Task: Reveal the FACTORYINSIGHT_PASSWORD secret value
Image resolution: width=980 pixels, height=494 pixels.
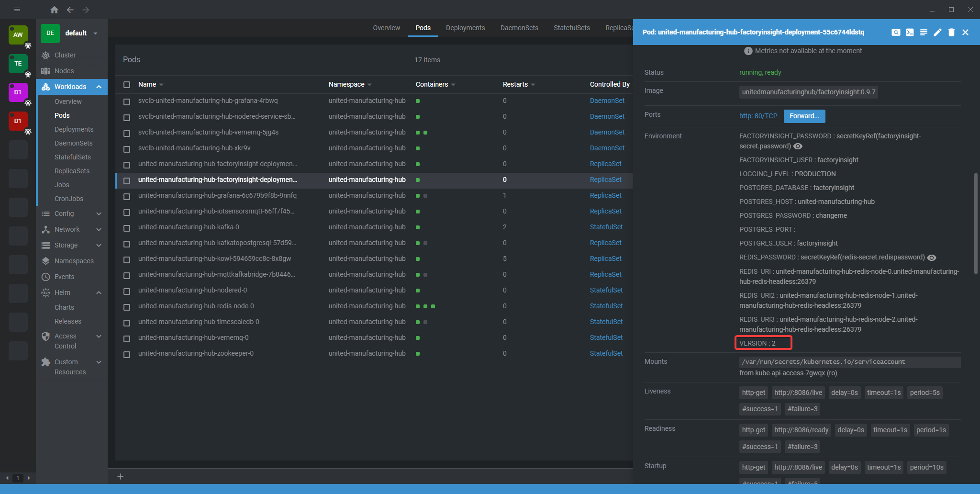Action: point(798,146)
